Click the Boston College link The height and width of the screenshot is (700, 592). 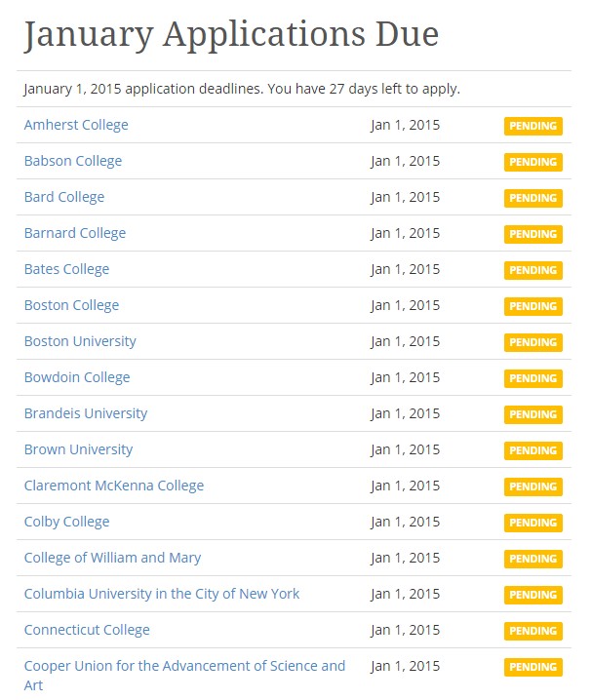pyautogui.click(x=71, y=306)
